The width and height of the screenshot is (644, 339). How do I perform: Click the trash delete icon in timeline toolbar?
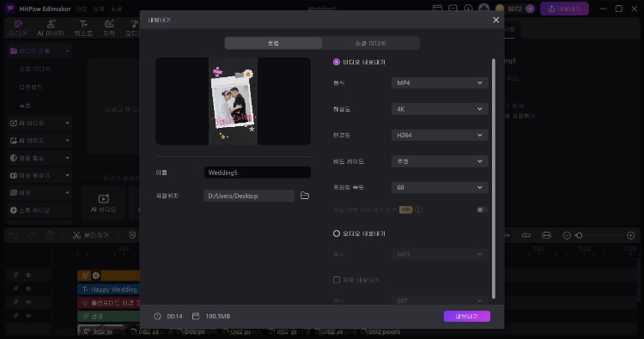click(50, 235)
